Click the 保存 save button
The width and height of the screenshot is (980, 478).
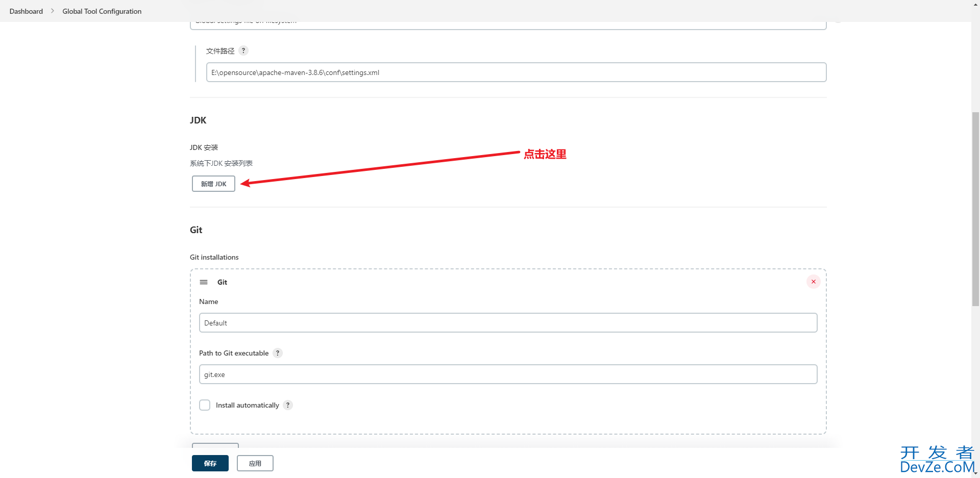[210, 463]
